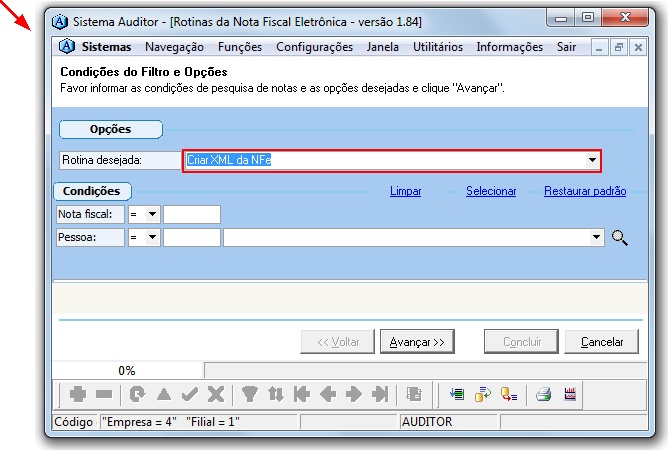Screen dimensions: 668x450
Task: Click the Pessoa code input field
Action: tap(192, 237)
